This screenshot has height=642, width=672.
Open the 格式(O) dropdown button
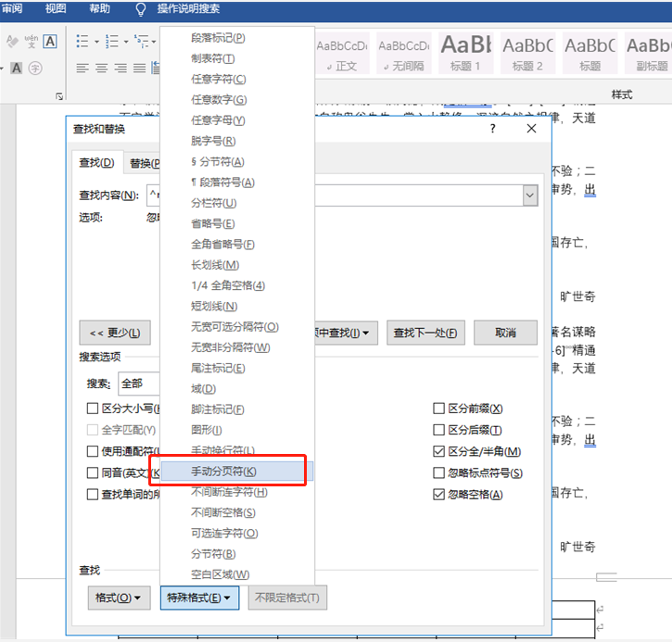[119, 598]
